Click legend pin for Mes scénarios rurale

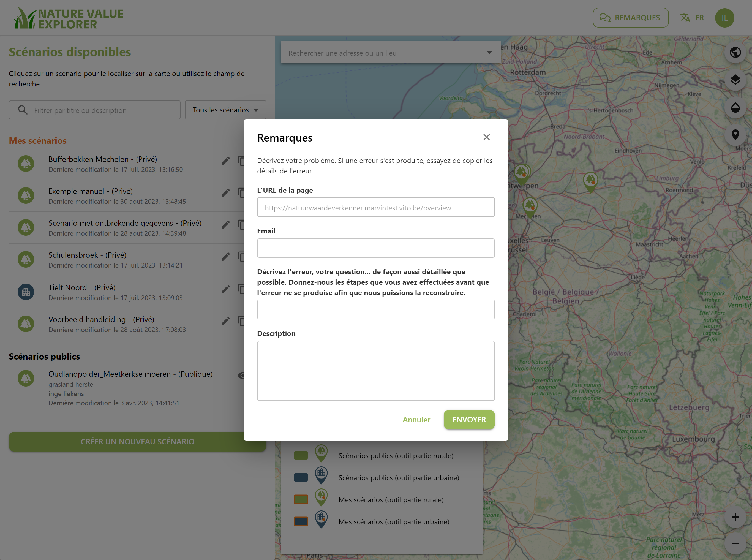tap(321, 498)
